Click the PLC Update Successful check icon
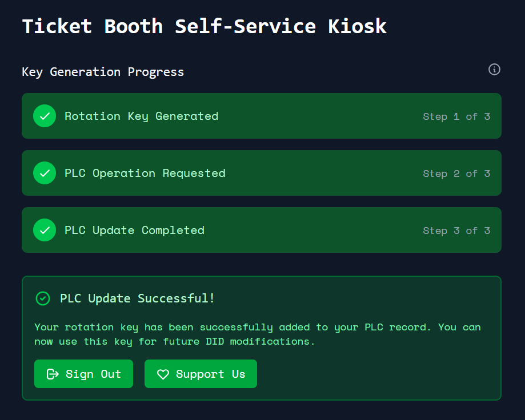Viewport: 525px width, 420px height. [x=43, y=298]
